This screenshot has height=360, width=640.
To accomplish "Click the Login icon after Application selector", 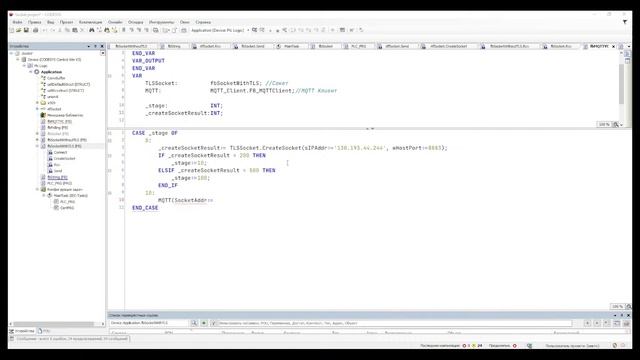I will click(x=255, y=30).
